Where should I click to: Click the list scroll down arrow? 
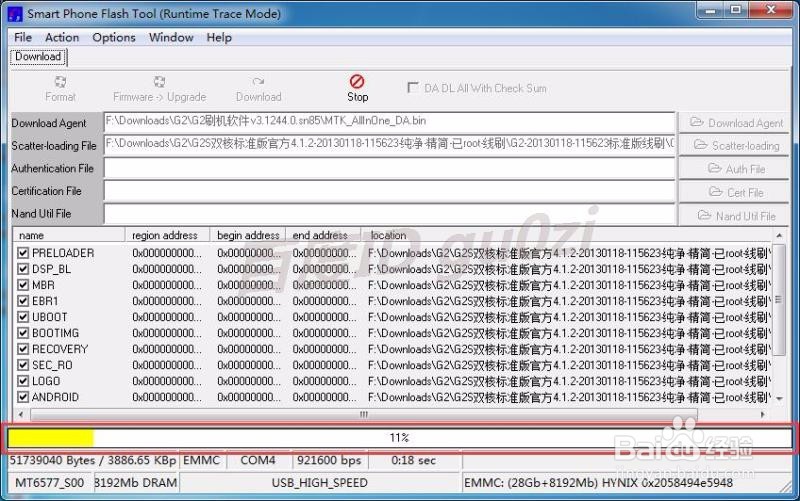[x=779, y=398]
